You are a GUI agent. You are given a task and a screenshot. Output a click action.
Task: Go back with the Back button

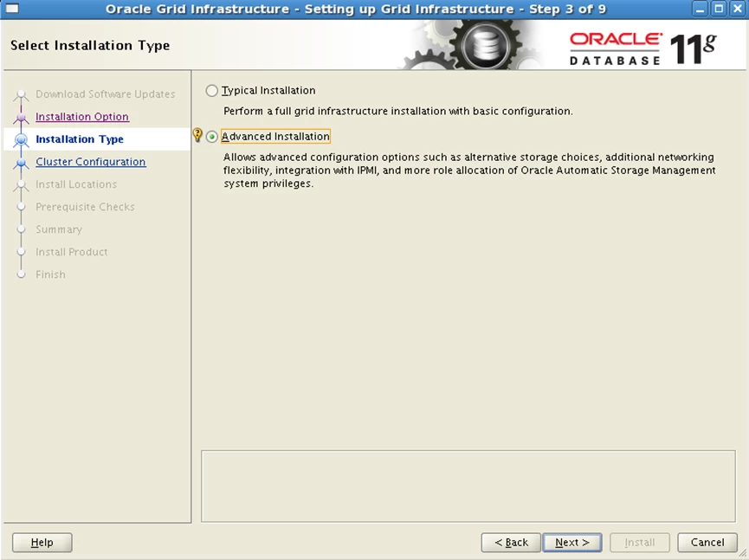pos(511,543)
